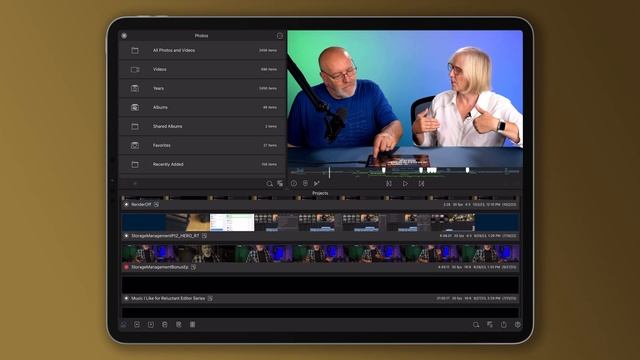Click the duplicate project icon
Image resolution: width=640 pixels, height=360 pixels.
tap(165, 324)
